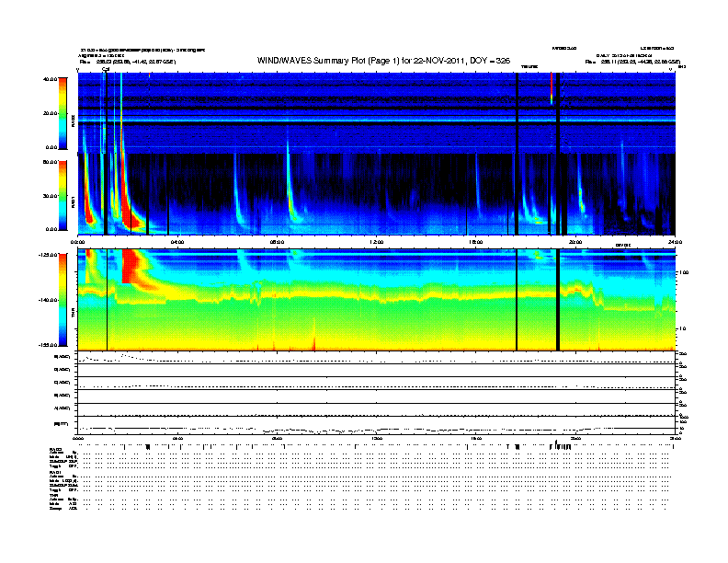Click the TNR intensity color bar
This screenshot has width=728, height=563.
click(63, 300)
